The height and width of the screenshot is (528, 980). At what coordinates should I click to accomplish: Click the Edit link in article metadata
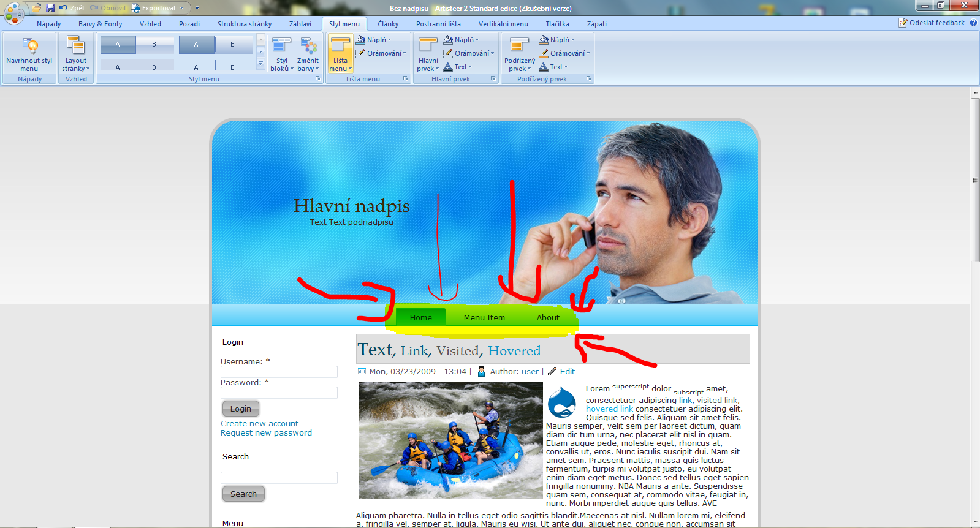568,371
